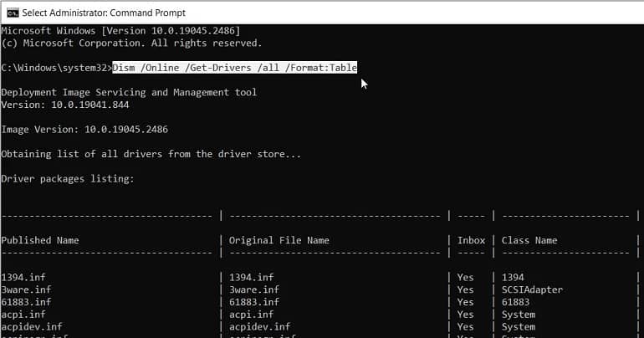Image resolution: width=644 pixels, height=338 pixels.
Task: Click the 'Deployment Image Servicing and Management tool' line
Action: click(129, 92)
